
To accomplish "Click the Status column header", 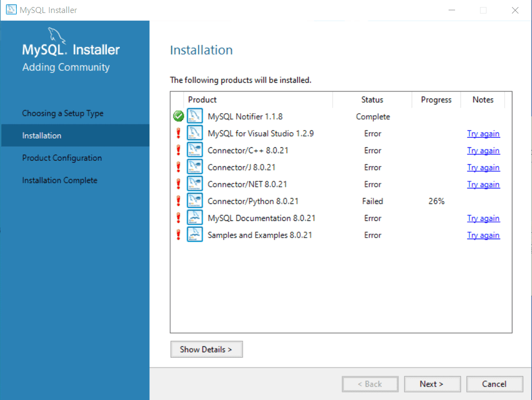I will tap(372, 100).
